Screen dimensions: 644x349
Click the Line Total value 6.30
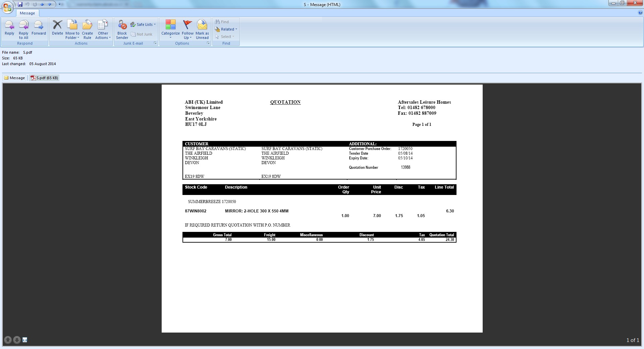coord(450,211)
